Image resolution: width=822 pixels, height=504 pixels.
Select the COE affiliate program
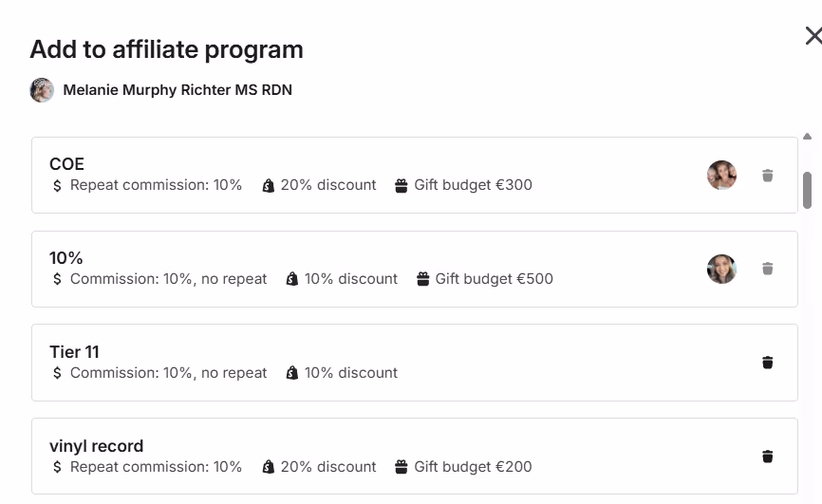coord(380,165)
